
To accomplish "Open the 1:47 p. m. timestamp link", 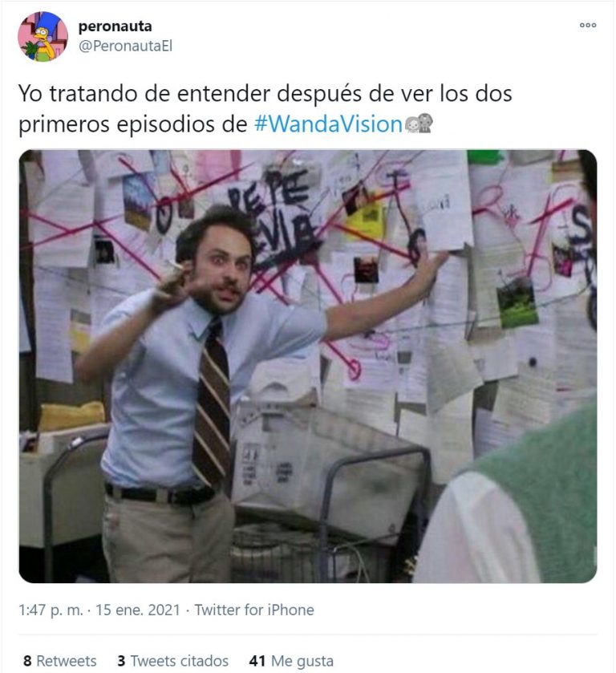I will click(x=51, y=610).
